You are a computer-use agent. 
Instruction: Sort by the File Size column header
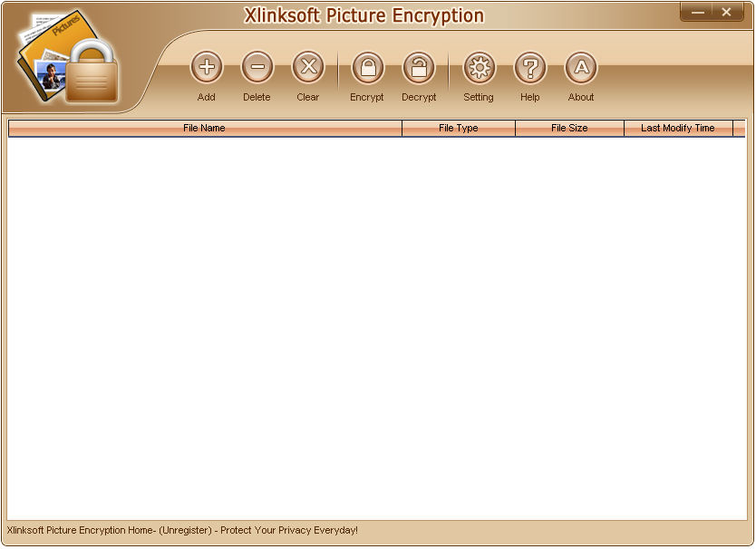[569, 129]
